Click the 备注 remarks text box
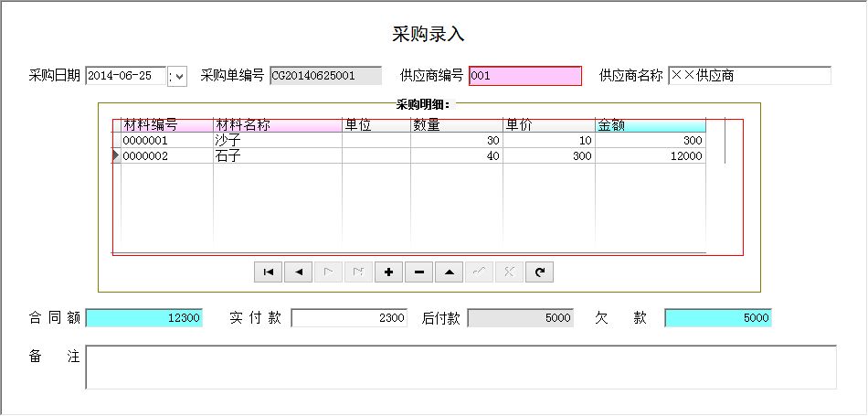 point(460,368)
